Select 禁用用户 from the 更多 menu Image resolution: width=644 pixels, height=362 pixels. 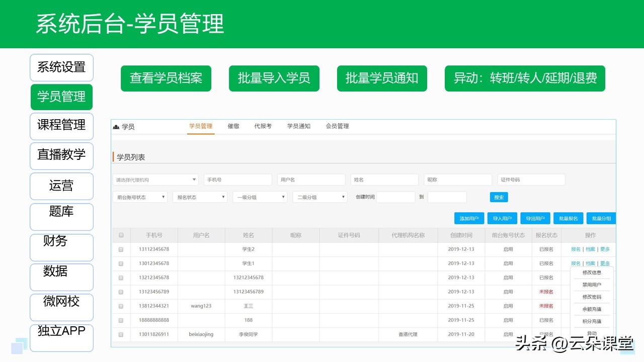click(x=591, y=284)
